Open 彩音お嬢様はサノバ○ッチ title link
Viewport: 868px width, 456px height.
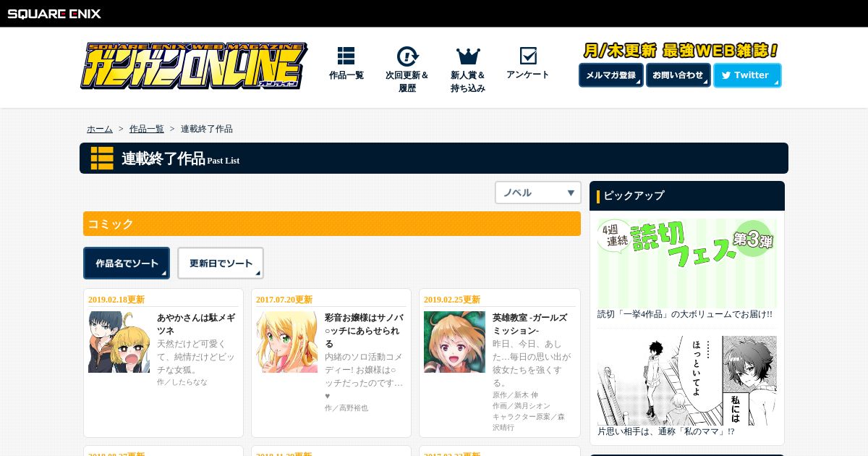[x=364, y=330]
